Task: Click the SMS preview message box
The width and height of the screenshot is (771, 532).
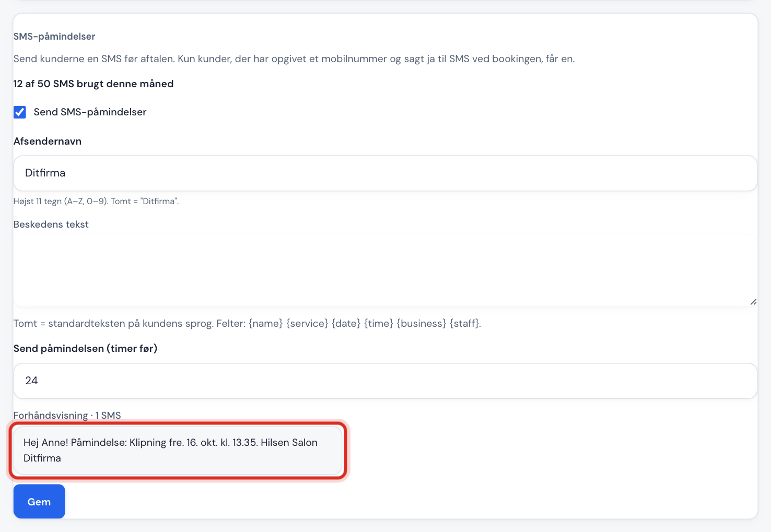Action: (x=178, y=451)
